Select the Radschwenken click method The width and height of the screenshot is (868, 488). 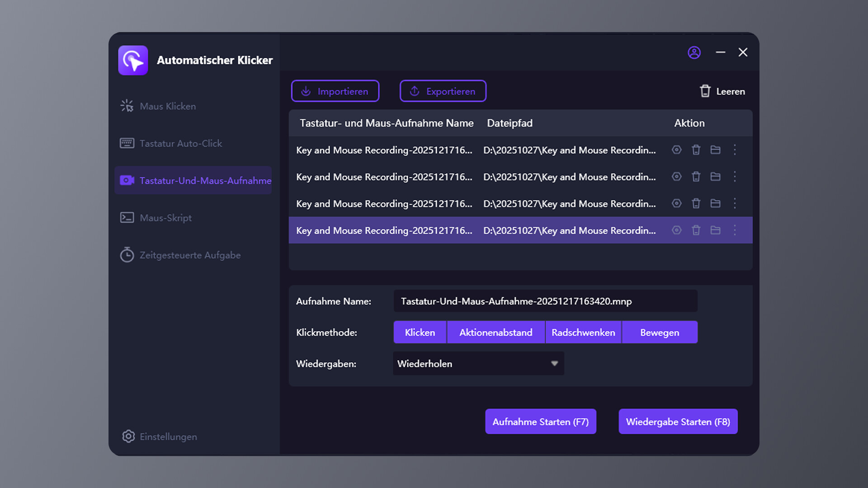coord(583,332)
